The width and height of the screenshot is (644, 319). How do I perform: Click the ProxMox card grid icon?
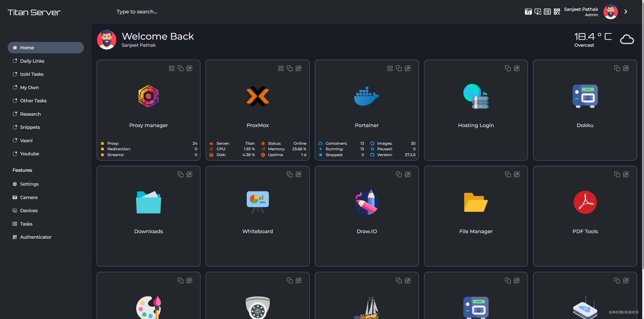click(281, 68)
